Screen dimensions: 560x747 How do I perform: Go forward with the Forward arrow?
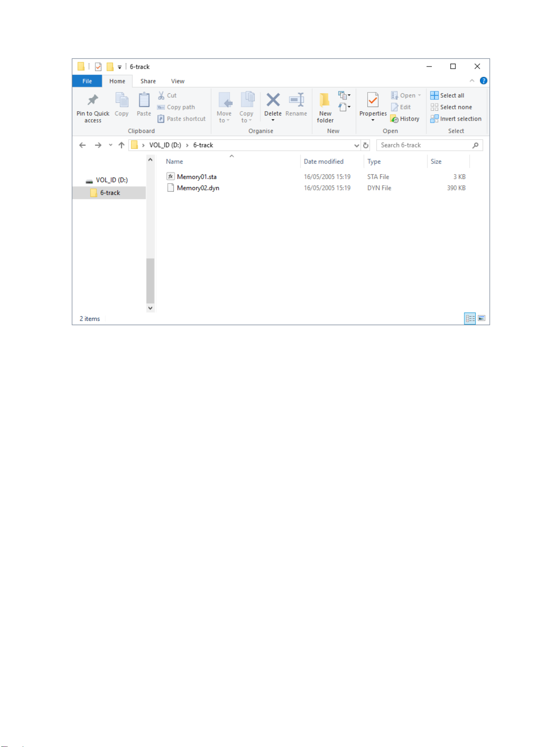[98, 145]
